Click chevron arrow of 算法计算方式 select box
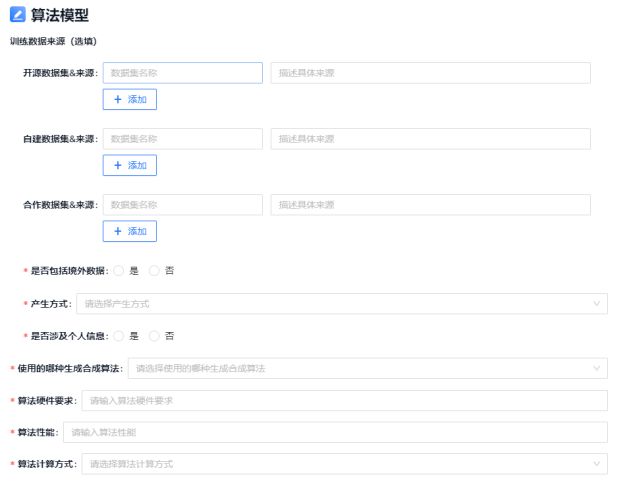This screenshot has height=483, width=625. tap(597, 464)
